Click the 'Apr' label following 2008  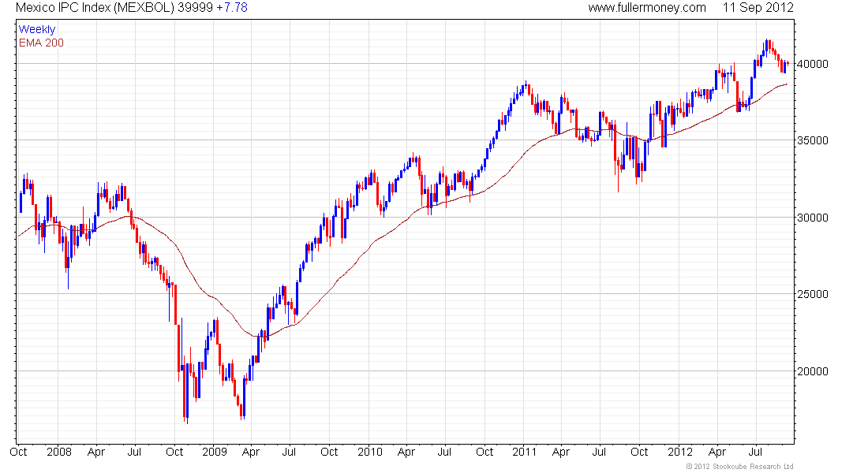coord(96,452)
